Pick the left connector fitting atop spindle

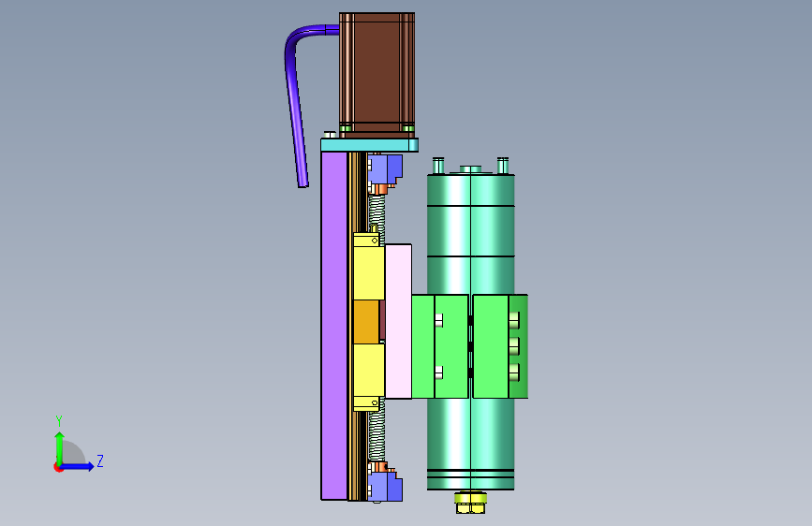[x=438, y=166]
